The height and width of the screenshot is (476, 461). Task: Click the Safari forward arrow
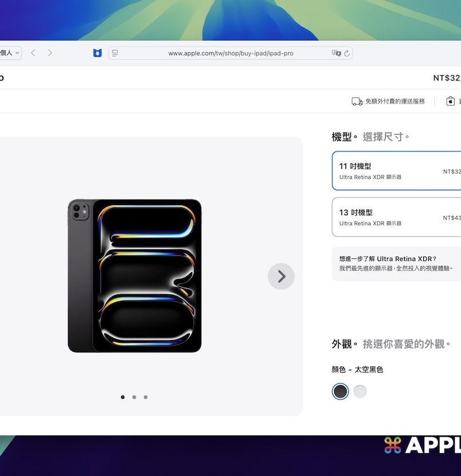pyautogui.click(x=50, y=53)
